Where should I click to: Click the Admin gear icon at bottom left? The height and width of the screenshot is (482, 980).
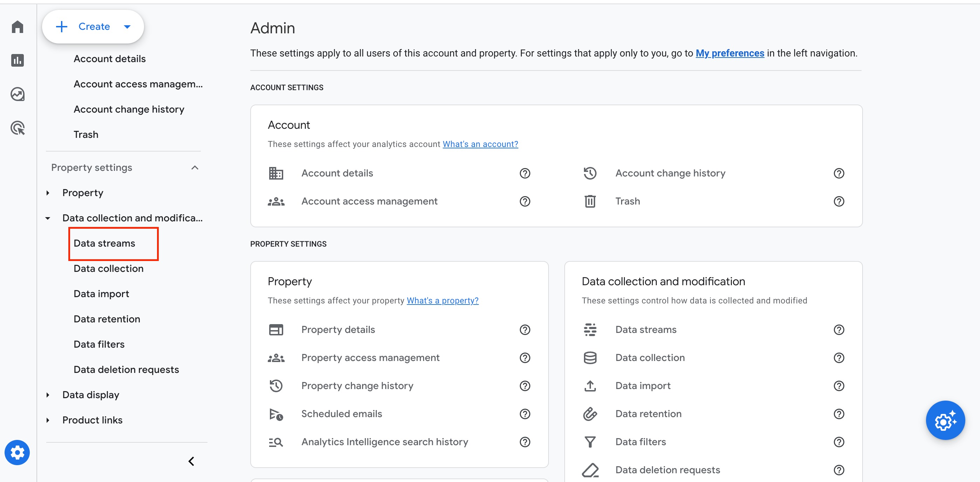coord(17,452)
